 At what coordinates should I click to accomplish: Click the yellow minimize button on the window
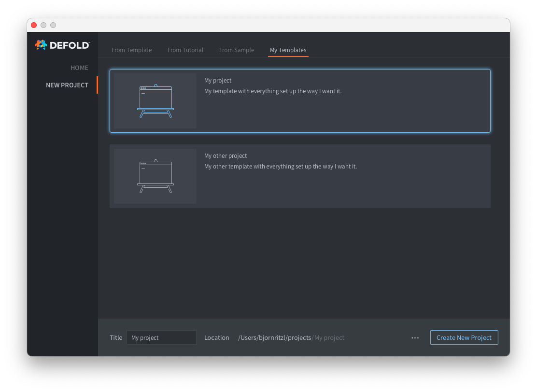tap(43, 25)
